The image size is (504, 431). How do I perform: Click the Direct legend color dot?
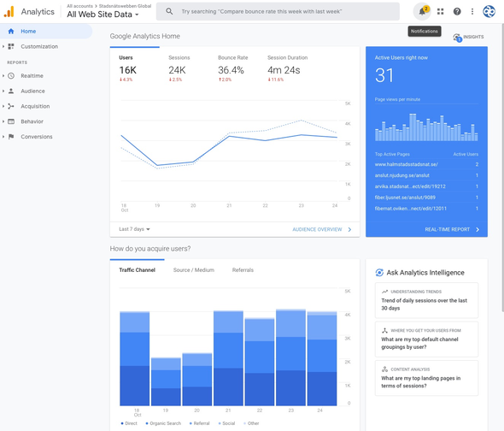click(x=122, y=423)
